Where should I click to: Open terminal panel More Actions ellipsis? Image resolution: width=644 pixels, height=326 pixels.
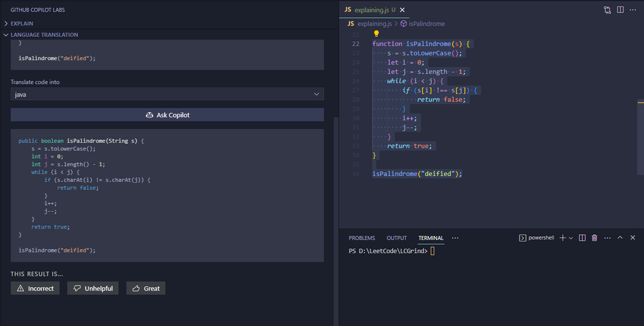pyautogui.click(x=607, y=238)
